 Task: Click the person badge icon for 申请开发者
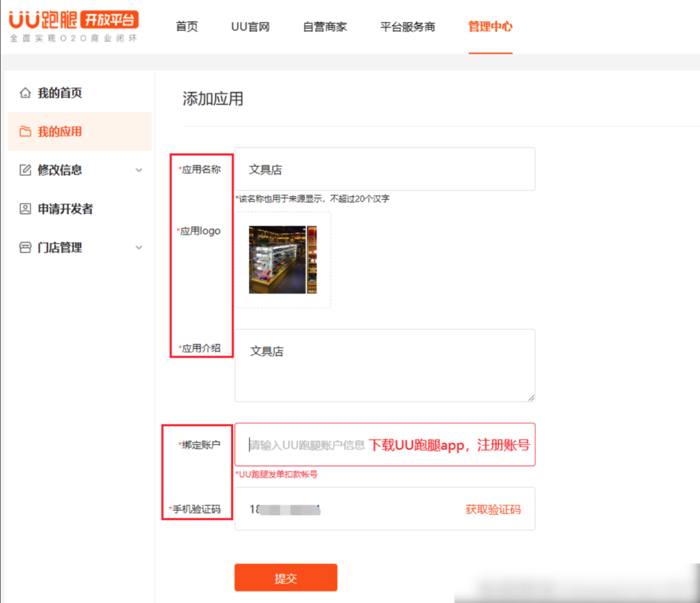coord(25,209)
